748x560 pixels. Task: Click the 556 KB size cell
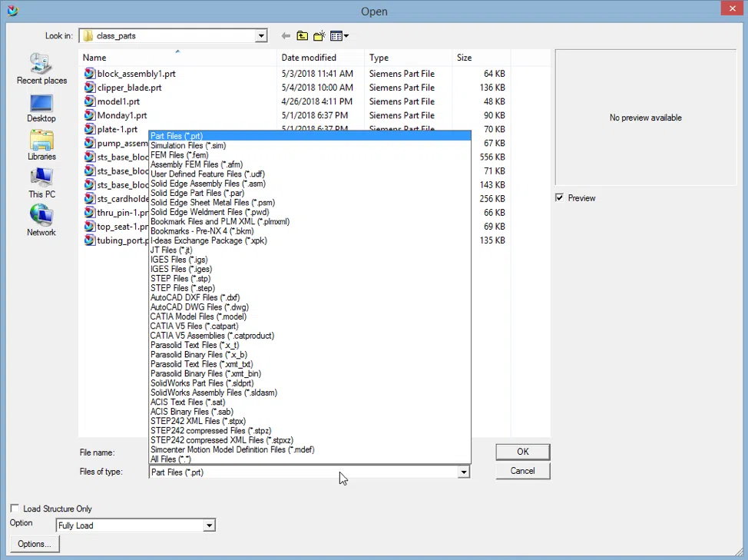click(x=492, y=157)
